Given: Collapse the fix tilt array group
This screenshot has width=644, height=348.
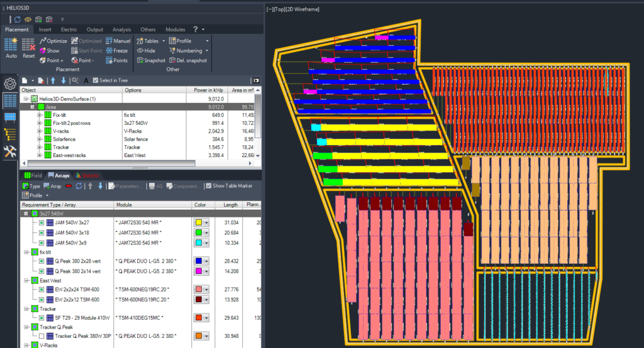Looking at the screenshot, I should [x=26, y=253].
